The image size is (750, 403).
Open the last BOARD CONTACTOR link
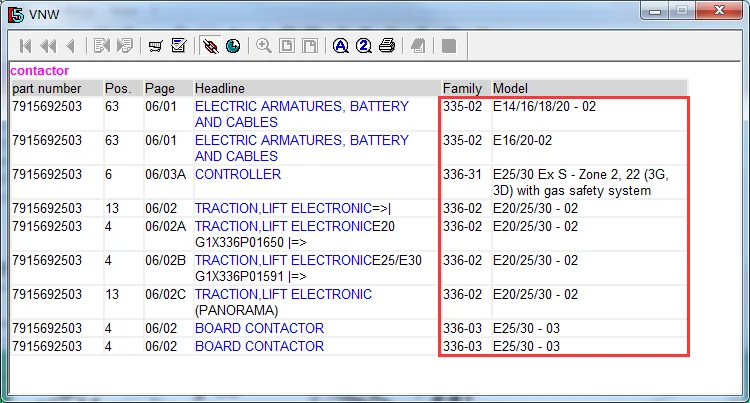coord(259,346)
